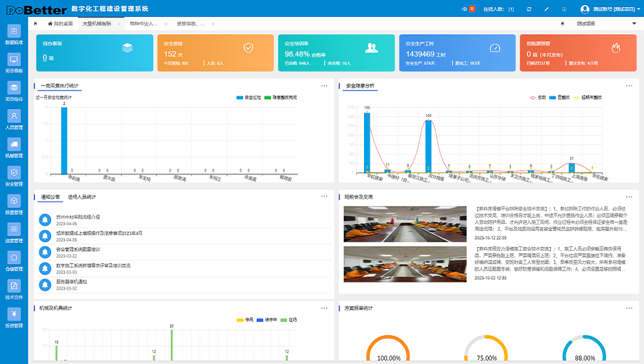Image resolution: width=644 pixels, height=364 pixels.
Task: Expand the 测试账号 user dropdown
Action: [610, 9]
